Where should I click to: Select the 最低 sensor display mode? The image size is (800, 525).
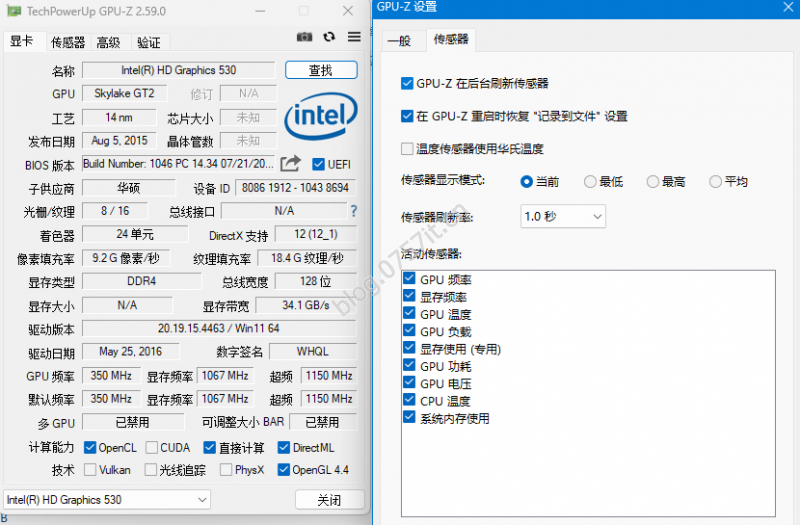(x=590, y=182)
